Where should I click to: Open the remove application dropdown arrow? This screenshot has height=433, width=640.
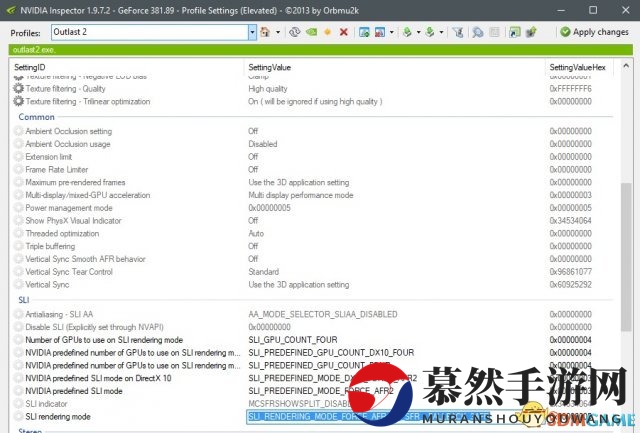click(391, 32)
